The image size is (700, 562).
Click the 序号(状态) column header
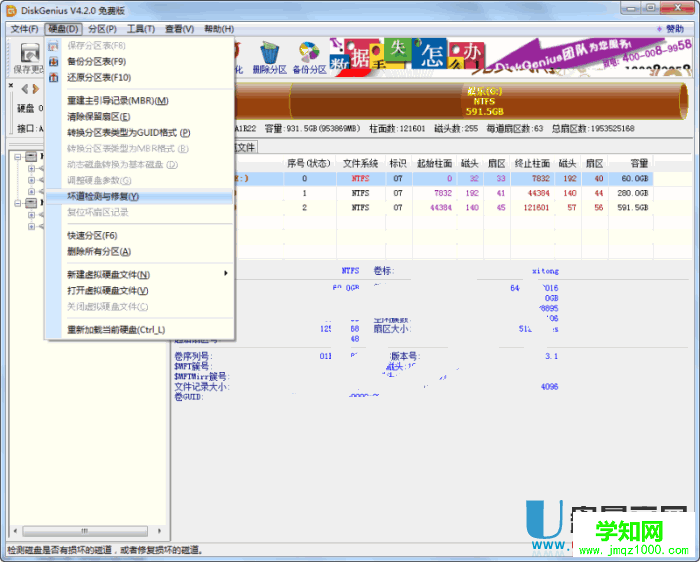(x=309, y=163)
